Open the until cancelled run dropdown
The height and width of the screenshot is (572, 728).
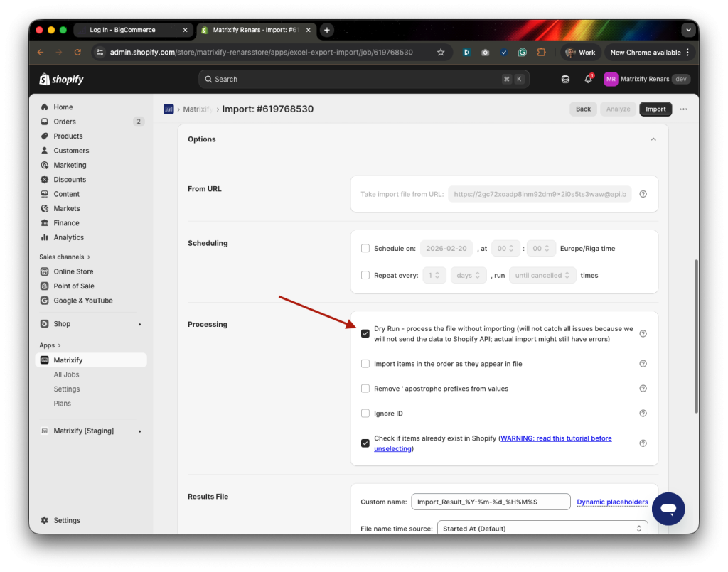point(542,275)
